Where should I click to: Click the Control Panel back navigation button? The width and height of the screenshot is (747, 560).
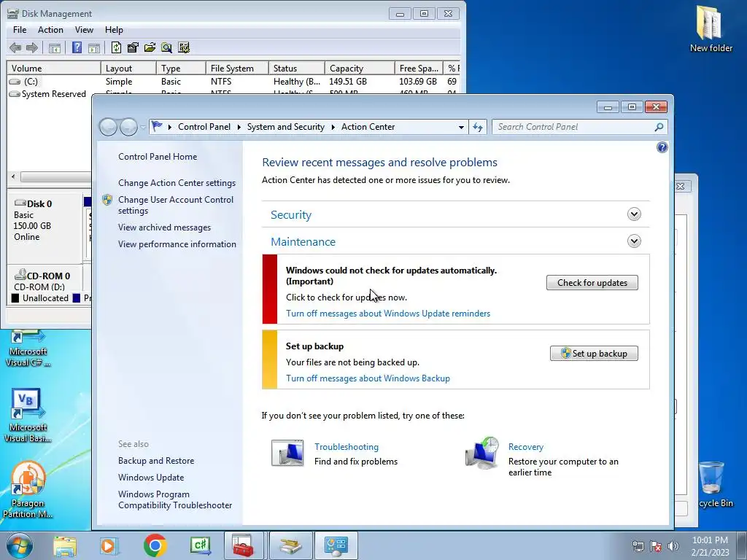108,127
